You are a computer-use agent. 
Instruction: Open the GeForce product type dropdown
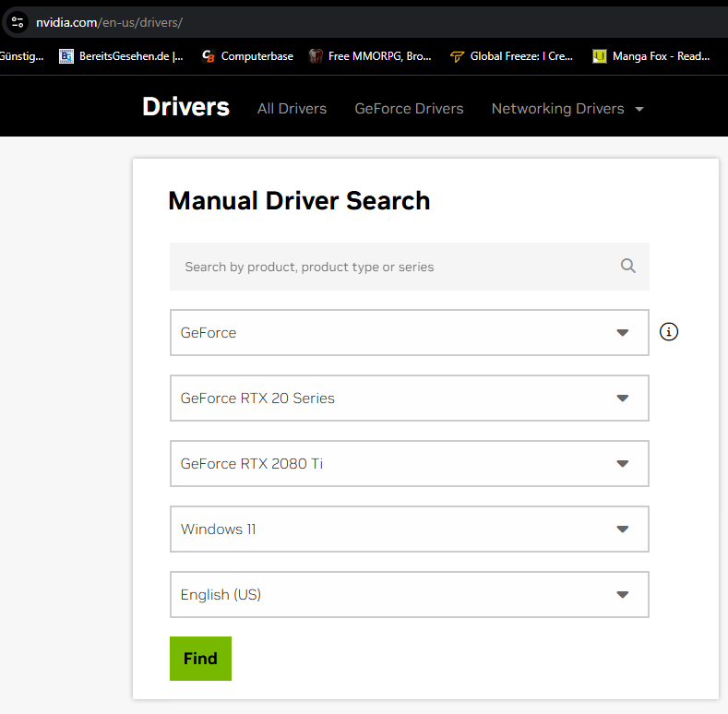click(409, 332)
